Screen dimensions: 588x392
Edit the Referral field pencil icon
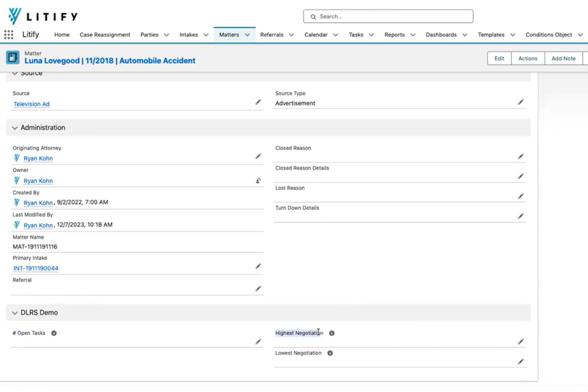coord(258,289)
